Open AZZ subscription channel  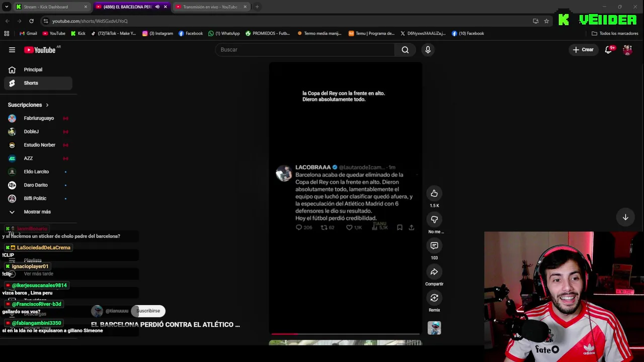coord(38,158)
